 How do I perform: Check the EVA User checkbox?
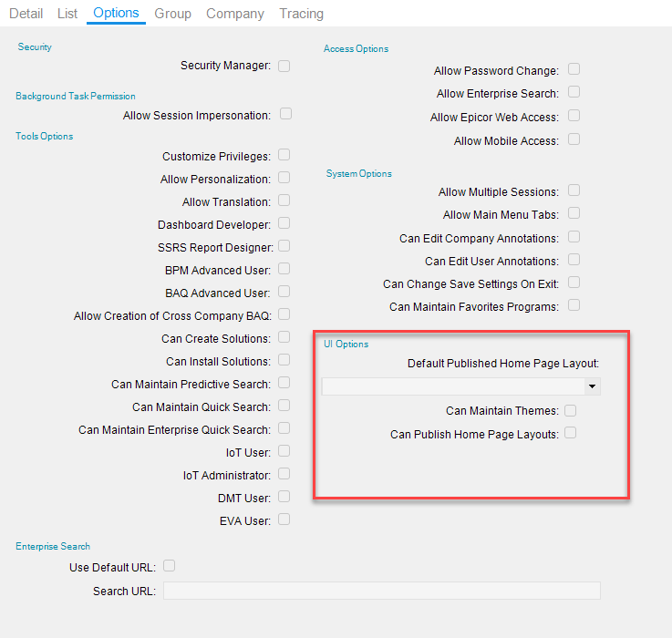284,520
